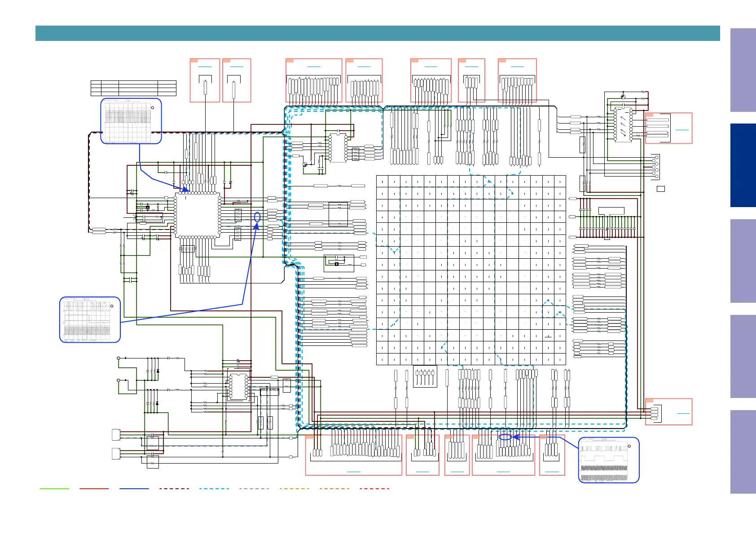
Task: Open the topmost purple side tab
Action: coord(743,70)
